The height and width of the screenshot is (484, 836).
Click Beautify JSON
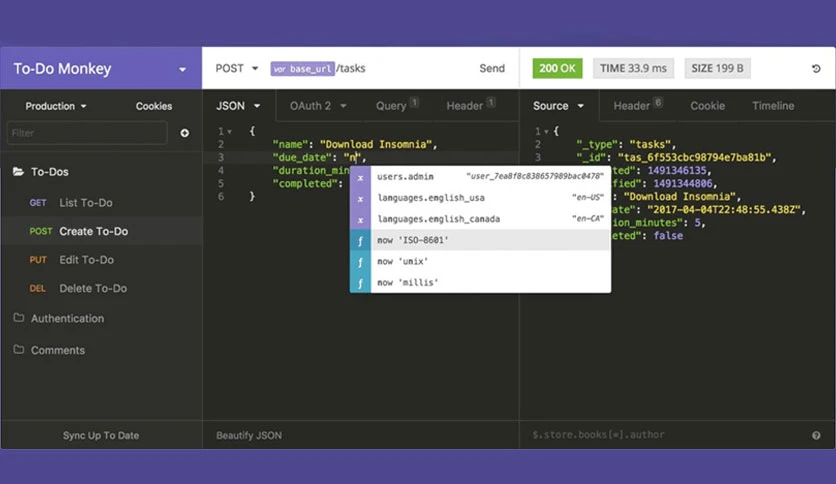pos(249,435)
